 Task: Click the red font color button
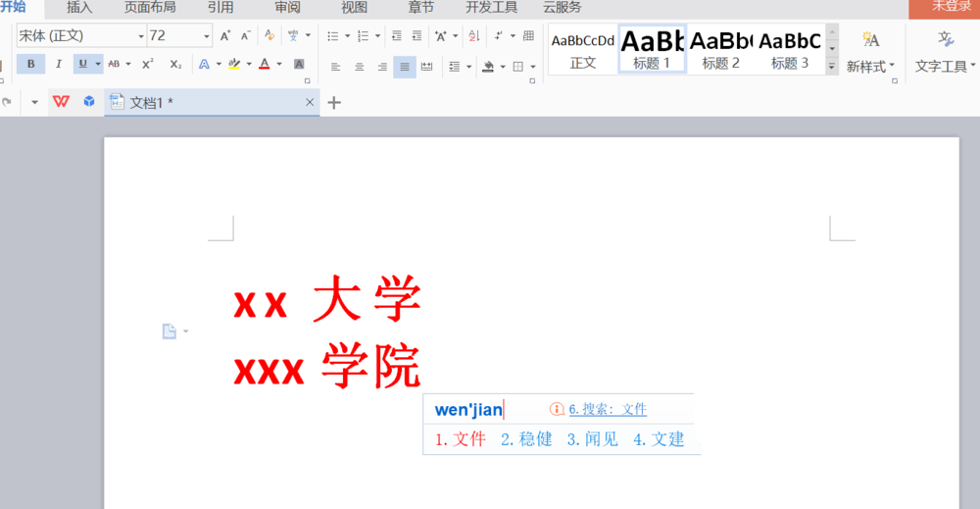265,64
